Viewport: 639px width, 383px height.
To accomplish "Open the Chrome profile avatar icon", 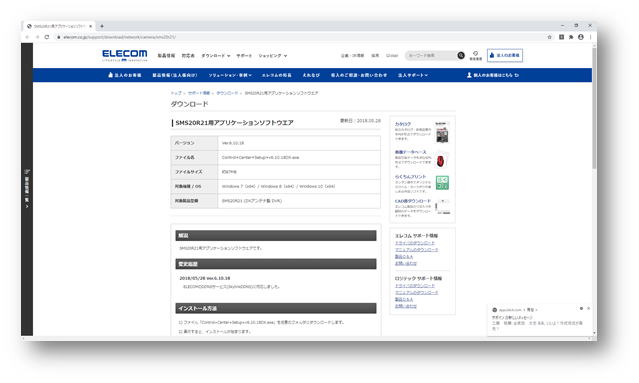I will (581, 37).
